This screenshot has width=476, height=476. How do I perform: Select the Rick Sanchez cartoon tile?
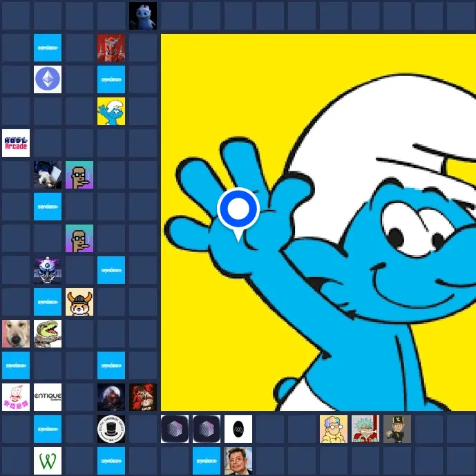point(365,428)
